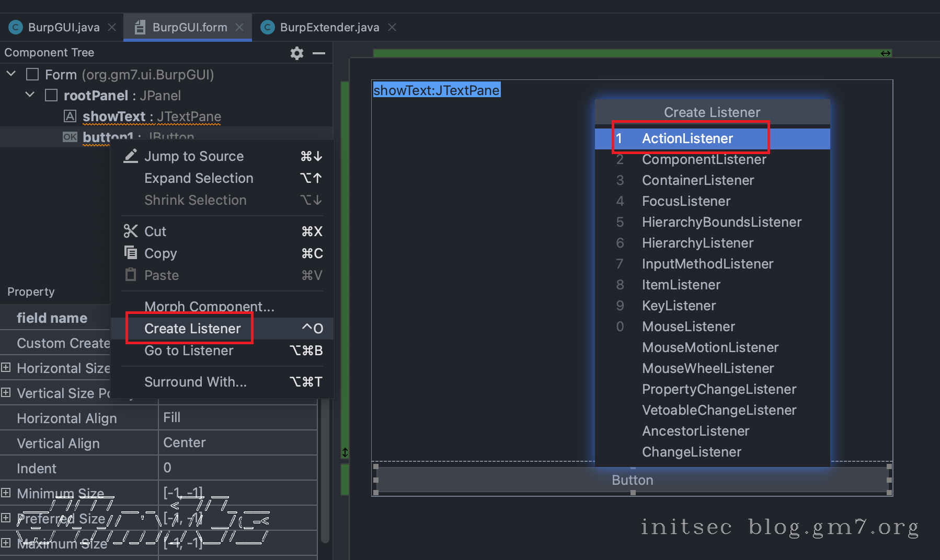Close the BurpExtender.java tab

tap(392, 27)
